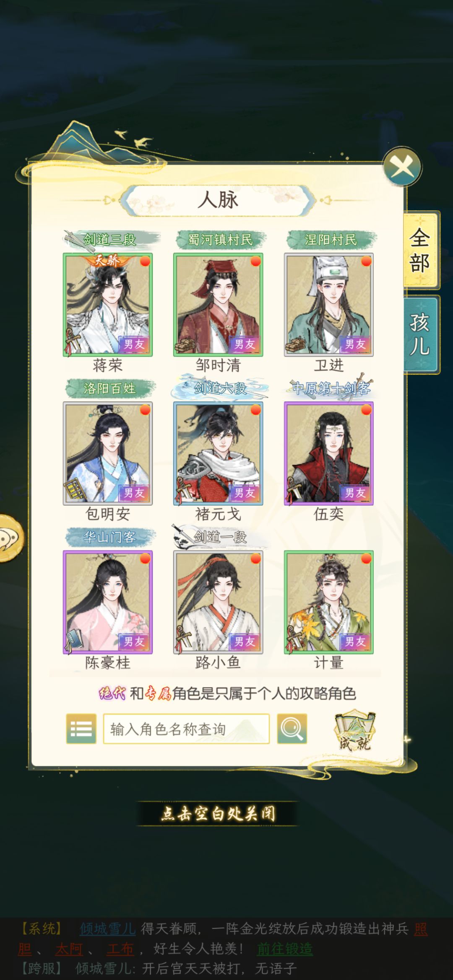Tap the chat bubble icon at left edge

pos(10,538)
